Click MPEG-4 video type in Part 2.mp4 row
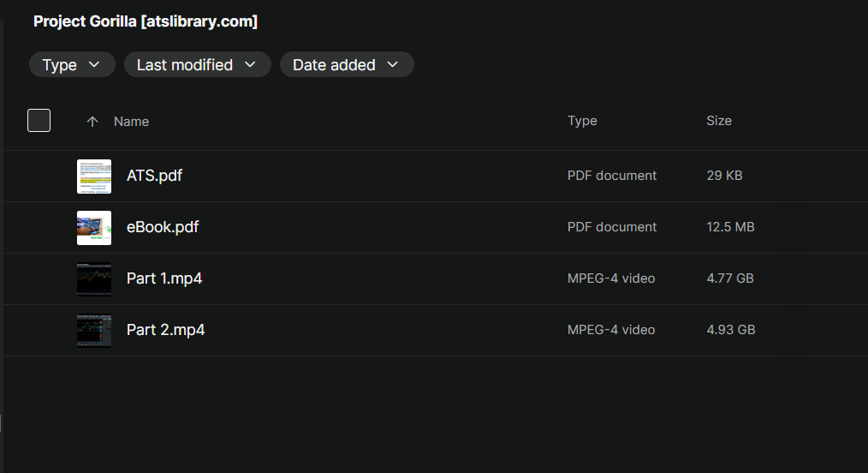The image size is (868, 473). [611, 330]
